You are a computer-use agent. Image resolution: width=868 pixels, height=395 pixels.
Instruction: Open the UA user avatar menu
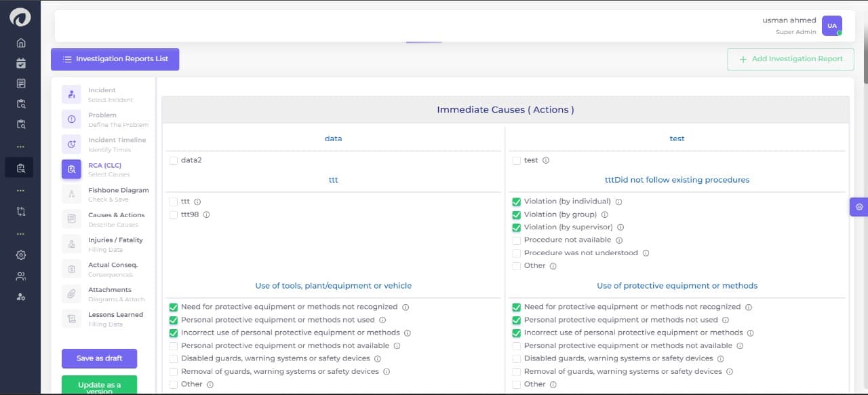click(832, 25)
